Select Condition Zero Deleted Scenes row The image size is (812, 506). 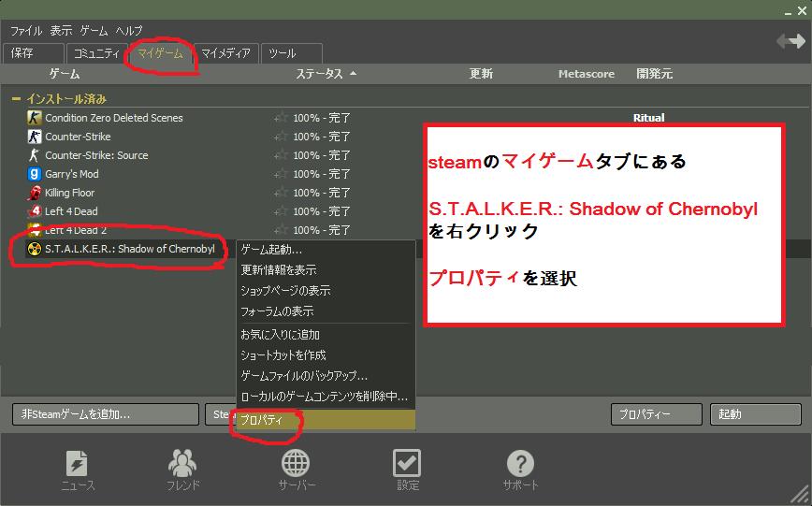coord(407,118)
